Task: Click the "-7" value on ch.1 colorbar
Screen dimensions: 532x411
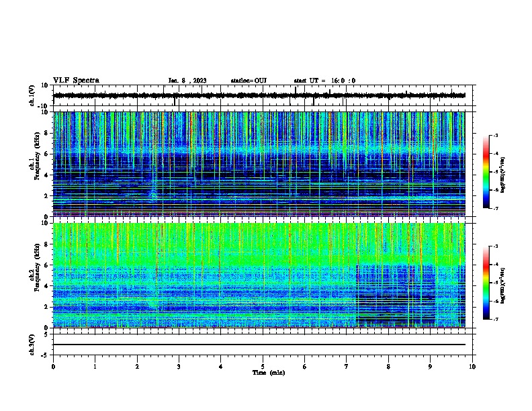Action: [x=495, y=208]
